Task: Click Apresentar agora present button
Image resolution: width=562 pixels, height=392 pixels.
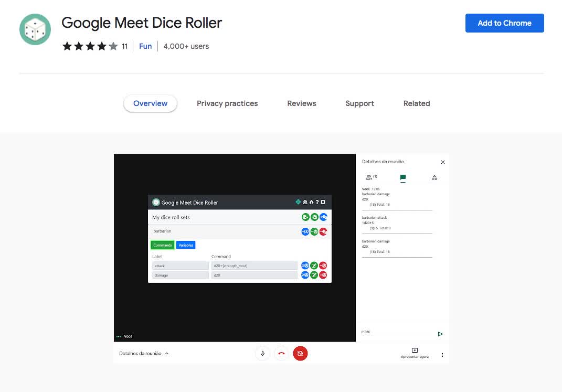Action: pyautogui.click(x=415, y=353)
